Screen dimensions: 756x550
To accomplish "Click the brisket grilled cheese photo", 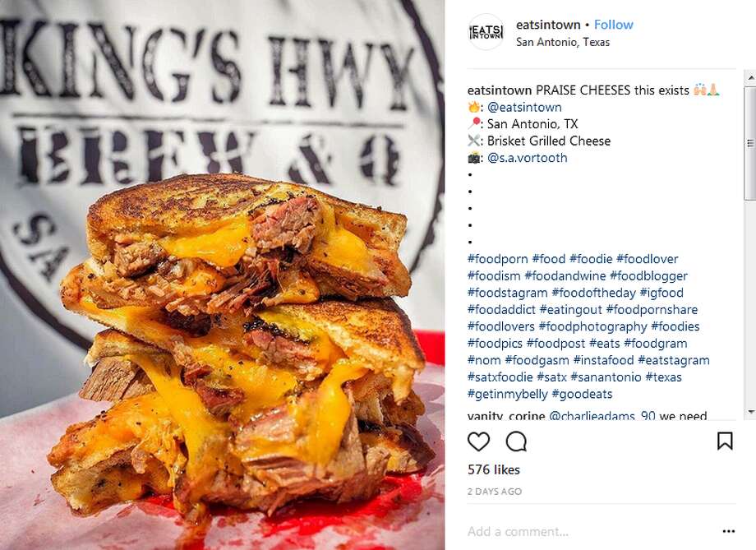I will 222,275.
